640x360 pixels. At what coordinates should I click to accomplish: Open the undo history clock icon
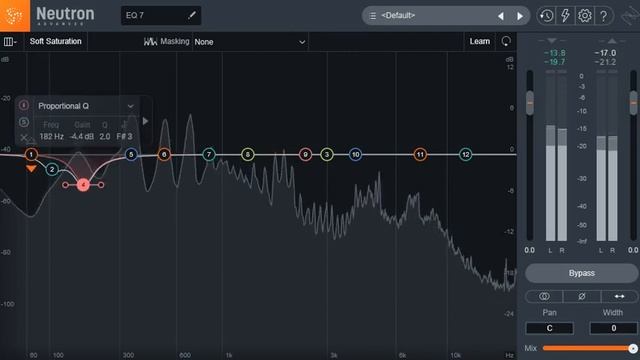(x=546, y=16)
